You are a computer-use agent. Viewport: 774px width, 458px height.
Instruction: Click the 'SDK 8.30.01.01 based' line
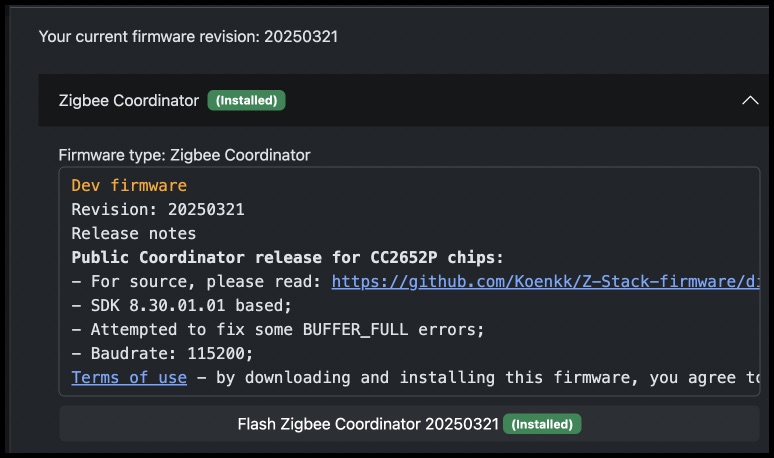pos(191,305)
